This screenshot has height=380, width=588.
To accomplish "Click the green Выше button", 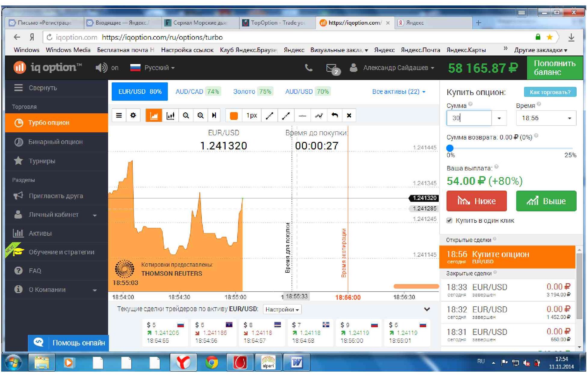I will pos(546,201).
